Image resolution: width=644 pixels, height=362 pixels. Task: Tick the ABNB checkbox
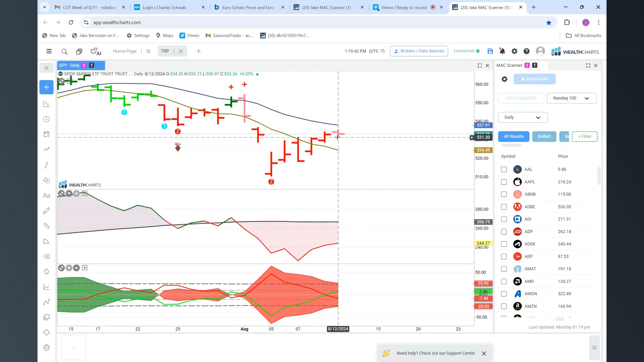tap(504, 194)
